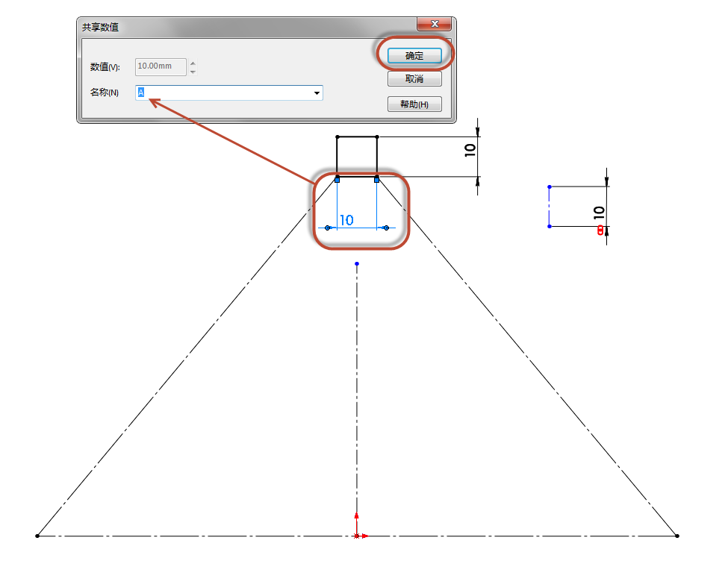The image size is (728, 561).
Task: Click the right arrow handle of blue dimension
Action: (x=386, y=228)
